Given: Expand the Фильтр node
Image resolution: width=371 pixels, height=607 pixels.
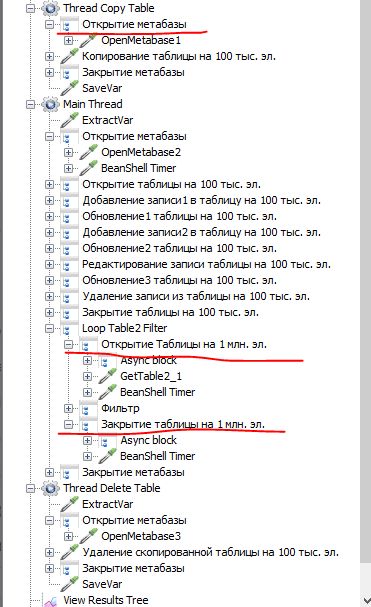Looking at the screenshot, I should [68, 408].
